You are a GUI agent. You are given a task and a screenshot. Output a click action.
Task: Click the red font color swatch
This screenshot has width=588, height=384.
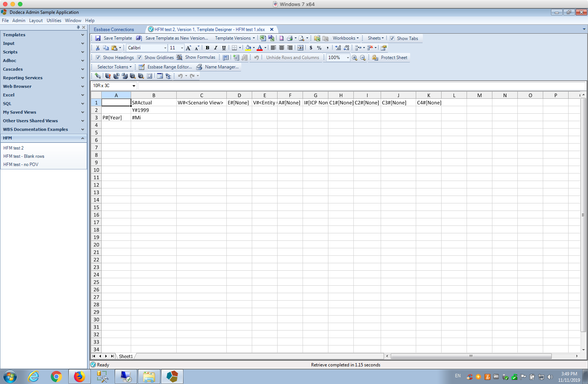pyautogui.click(x=260, y=48)
